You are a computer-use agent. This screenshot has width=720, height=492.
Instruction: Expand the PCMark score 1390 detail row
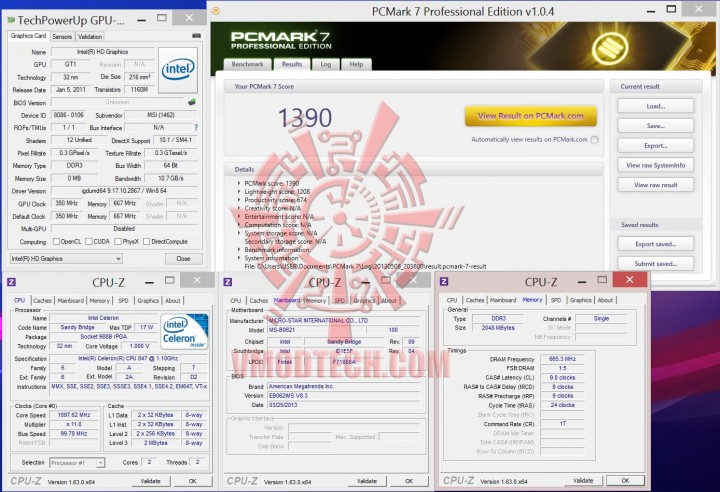239,183
